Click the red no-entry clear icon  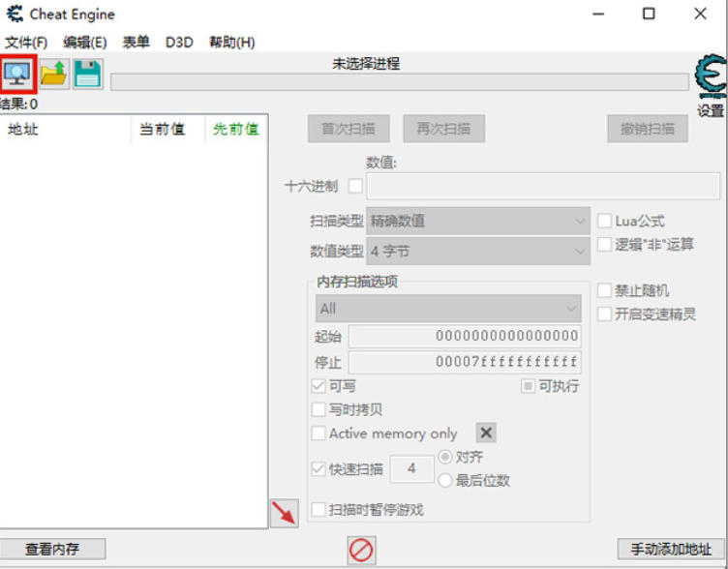361,551
